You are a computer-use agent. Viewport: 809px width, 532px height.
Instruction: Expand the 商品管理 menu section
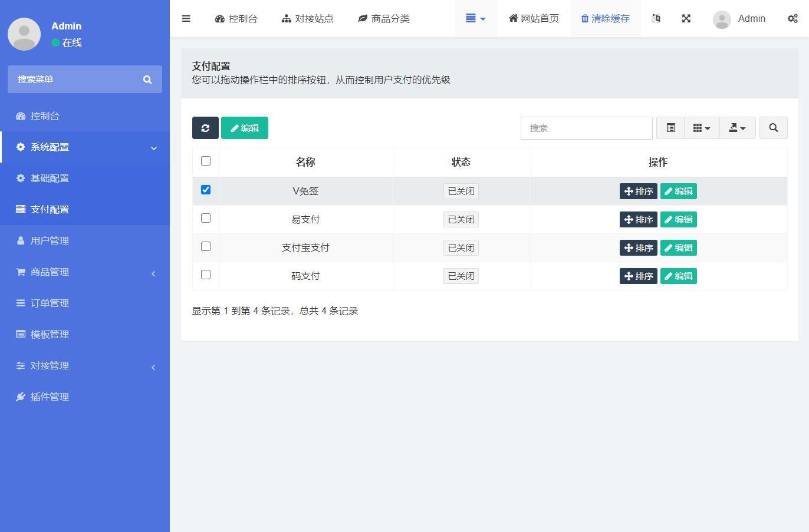coord(85,272)
